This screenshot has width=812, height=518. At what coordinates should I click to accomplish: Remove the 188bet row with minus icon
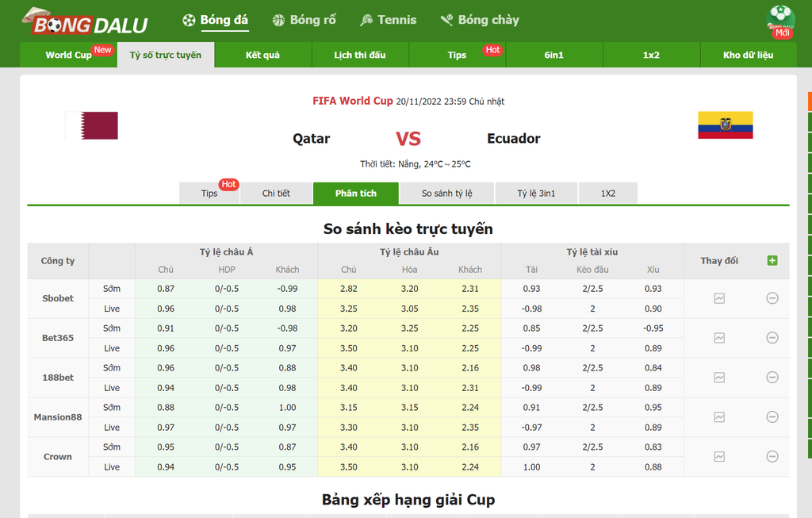point(772,377)
